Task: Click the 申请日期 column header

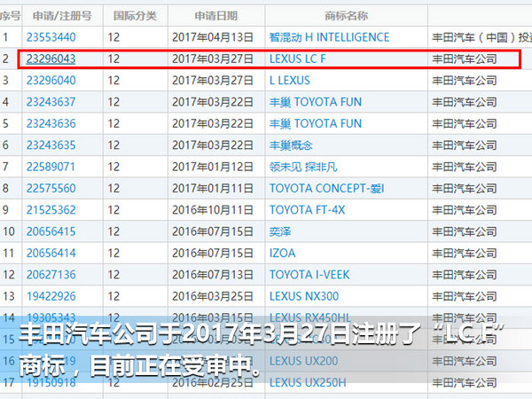Action: (216, 16)
